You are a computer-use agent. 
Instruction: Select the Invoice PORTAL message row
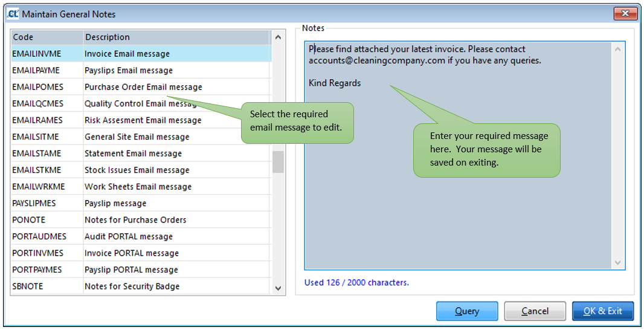[x=141, y=253]
